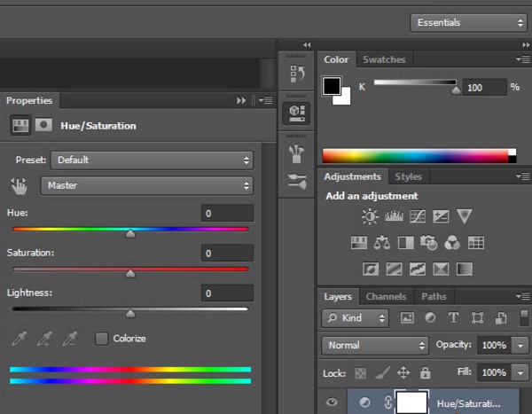Switch to the Swatches tab
Screen dimensions: 532x414
[384, 59]
